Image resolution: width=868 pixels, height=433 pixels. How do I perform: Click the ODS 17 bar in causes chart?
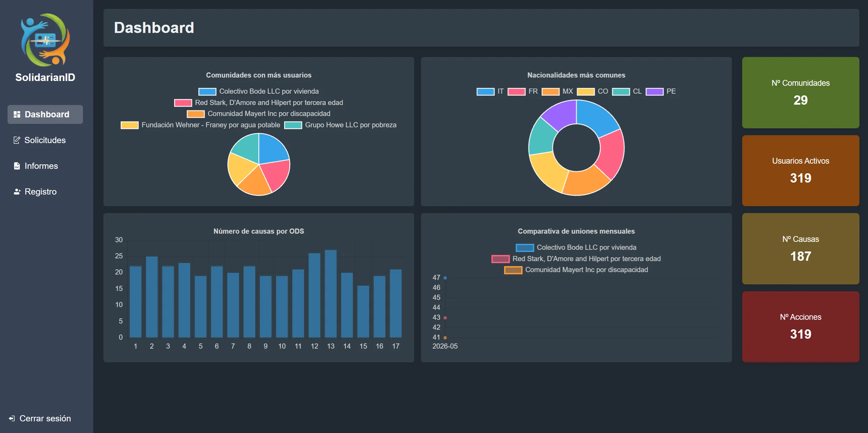click(x=396, y=303)
